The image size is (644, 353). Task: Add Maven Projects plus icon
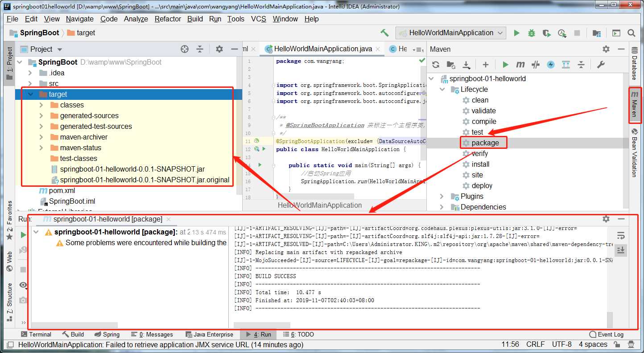(486, 65)
